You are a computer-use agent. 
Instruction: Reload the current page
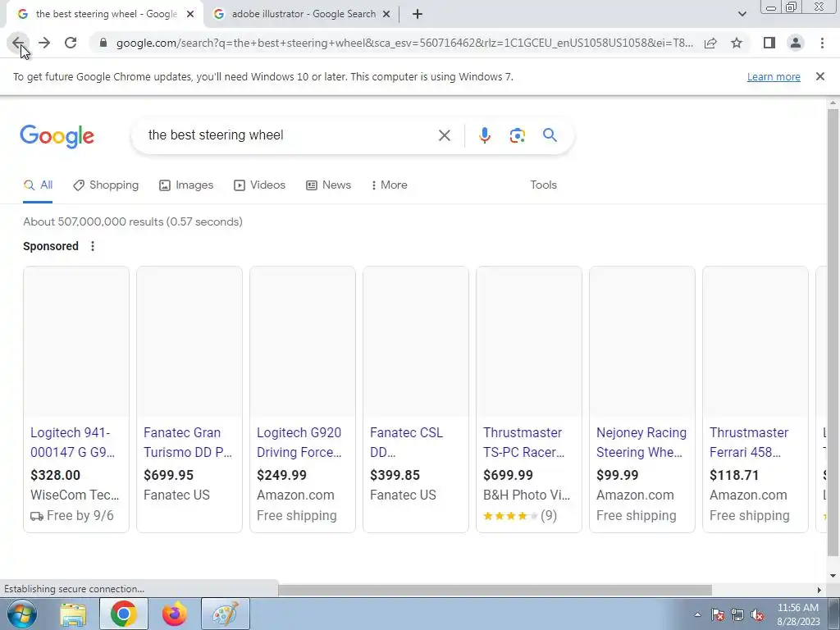pos(71,43)
